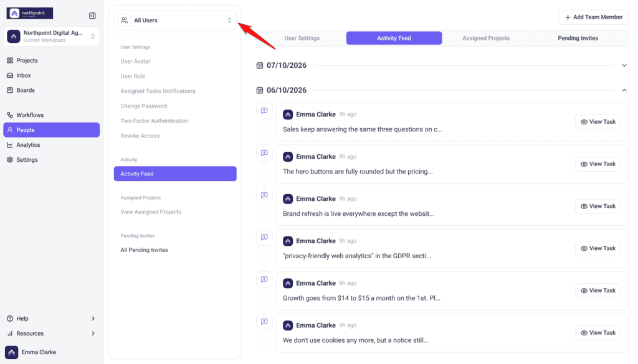Open Assigned Tasks Notifications
The width and height of the screenshot is (638, 364).
coord(158,91)
